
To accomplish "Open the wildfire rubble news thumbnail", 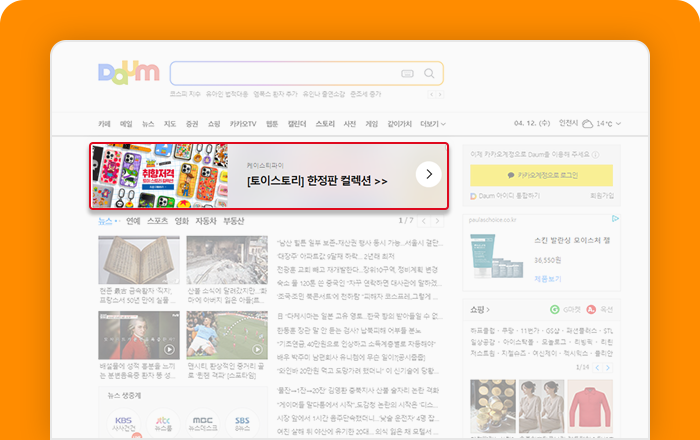I will coord(227,260).
